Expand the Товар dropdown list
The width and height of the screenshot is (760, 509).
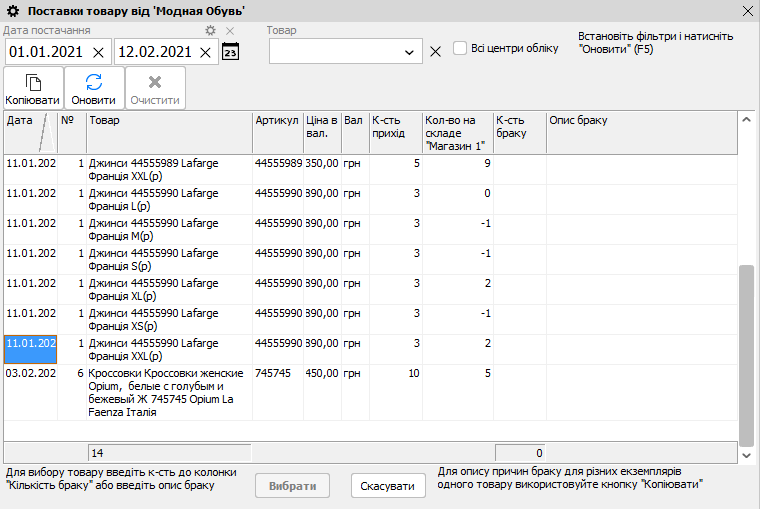(x=410, y=52)
